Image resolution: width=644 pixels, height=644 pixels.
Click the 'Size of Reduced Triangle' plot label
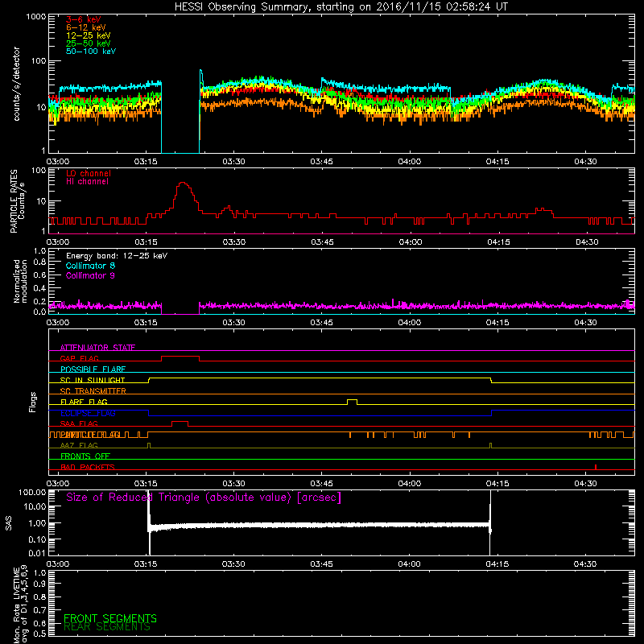(204, 497)
